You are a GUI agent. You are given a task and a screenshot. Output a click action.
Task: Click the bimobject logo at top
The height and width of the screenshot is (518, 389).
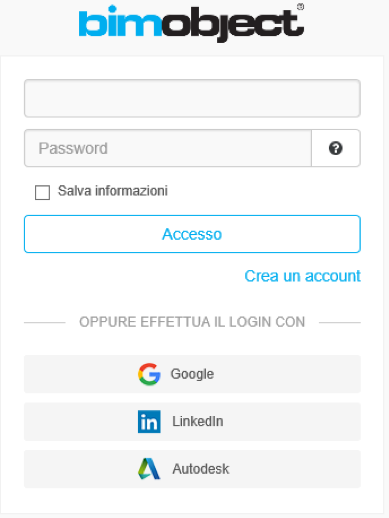click(x=191, y=23)
